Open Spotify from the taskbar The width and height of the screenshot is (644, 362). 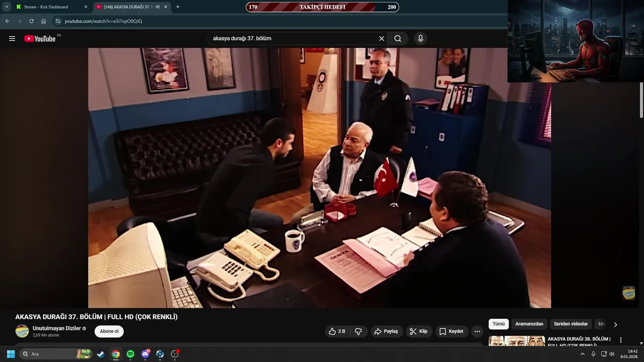130,354
